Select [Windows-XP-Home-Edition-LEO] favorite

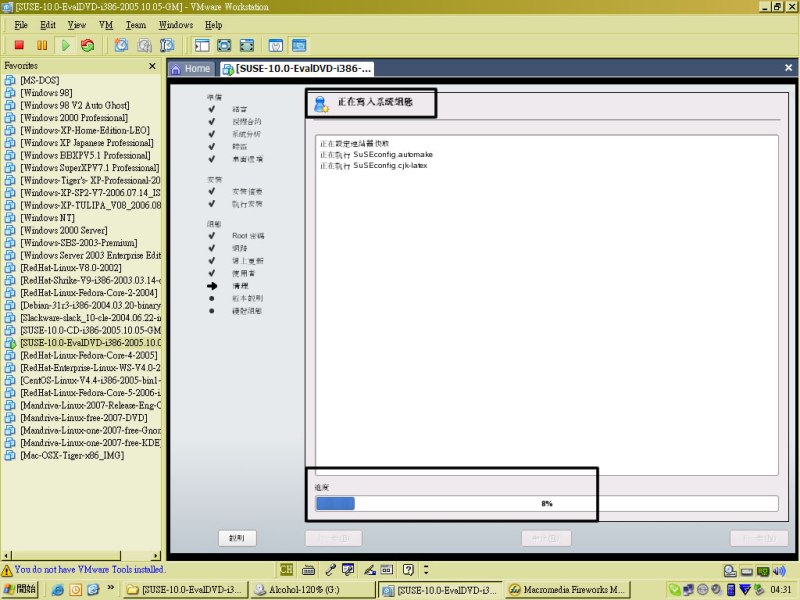(x=85, y=130)
